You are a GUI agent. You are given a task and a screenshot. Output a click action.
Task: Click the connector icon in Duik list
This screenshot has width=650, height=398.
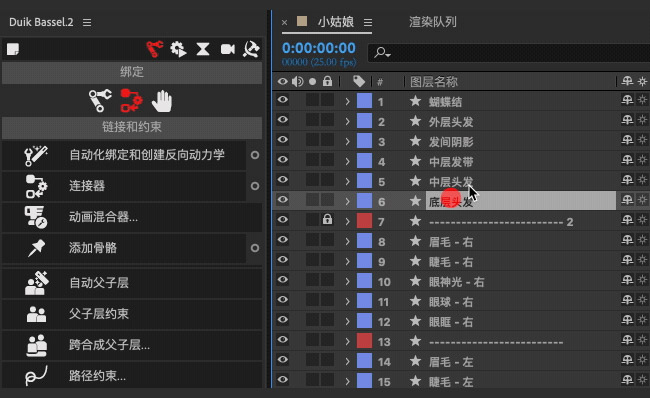(x=36, y=186)
